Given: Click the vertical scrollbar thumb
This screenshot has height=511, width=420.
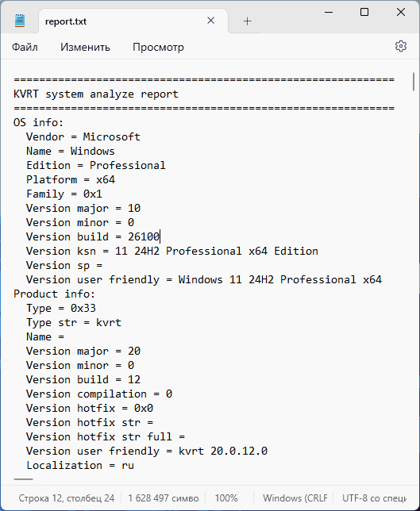Looking at the screenshot, I should point(414,82).
